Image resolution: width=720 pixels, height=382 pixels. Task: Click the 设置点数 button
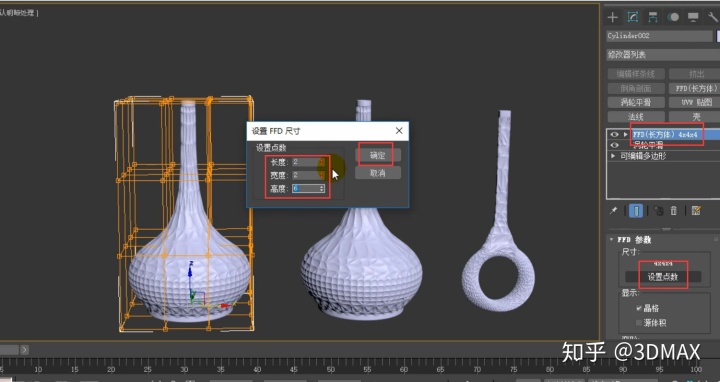coord(663,276)
